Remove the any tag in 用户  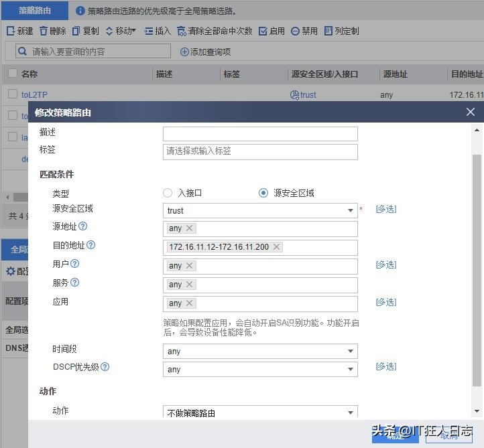[190, 265]
